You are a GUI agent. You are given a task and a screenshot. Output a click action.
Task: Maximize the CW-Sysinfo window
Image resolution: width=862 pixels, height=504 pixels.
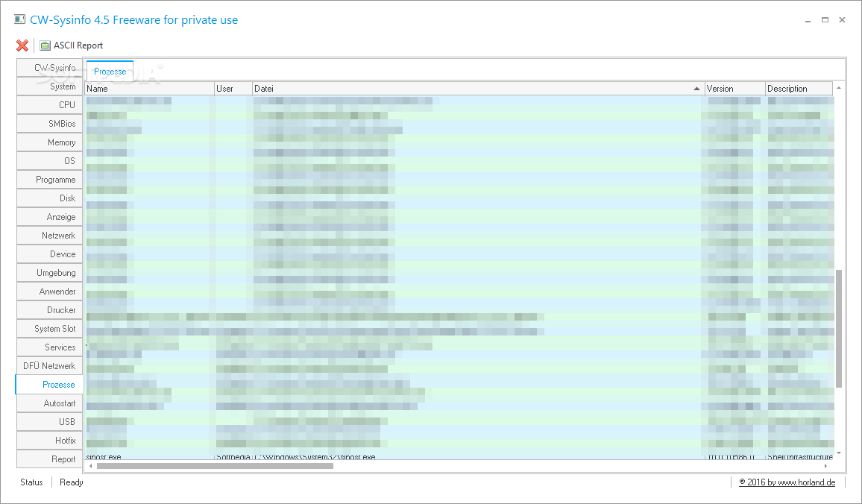click(825, 20)
